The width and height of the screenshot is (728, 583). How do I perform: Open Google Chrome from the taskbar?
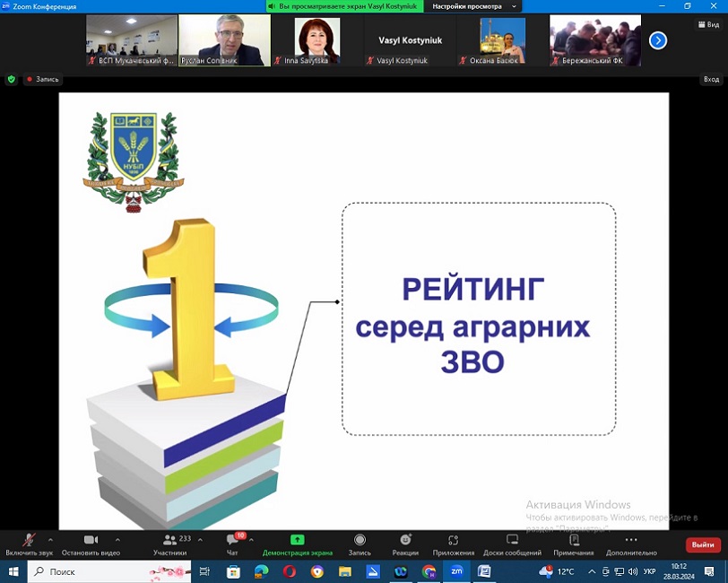point(429,571)
